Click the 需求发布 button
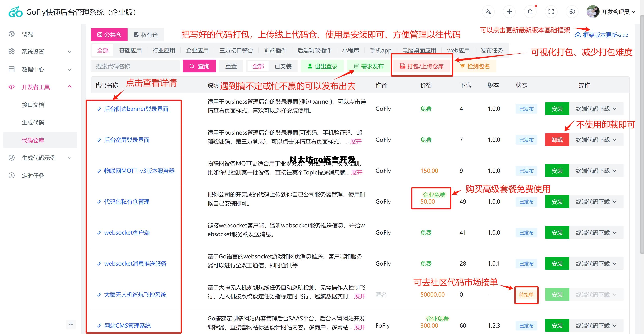The width and height of the screenshot is (644, 334). click(368, 66)
